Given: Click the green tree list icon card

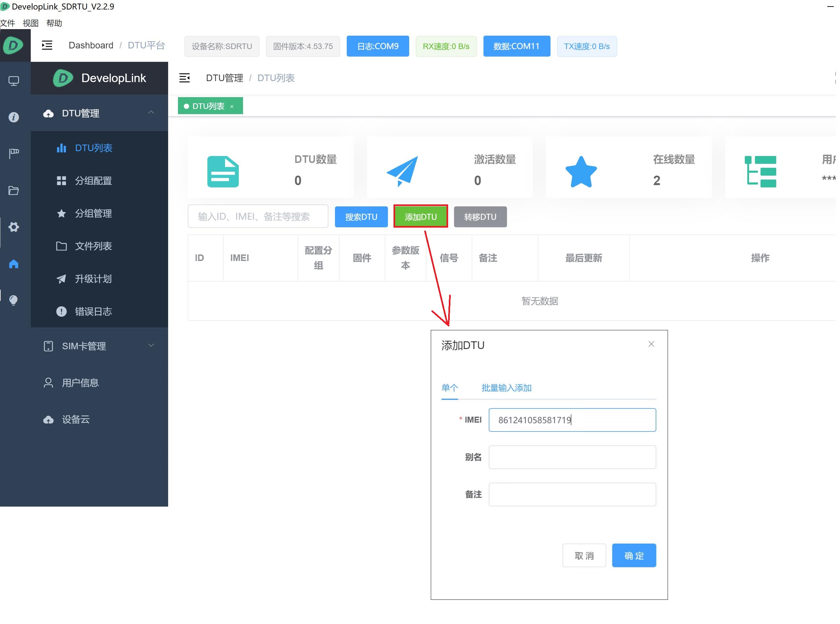Looking at the screenshot, I should 760,172.
